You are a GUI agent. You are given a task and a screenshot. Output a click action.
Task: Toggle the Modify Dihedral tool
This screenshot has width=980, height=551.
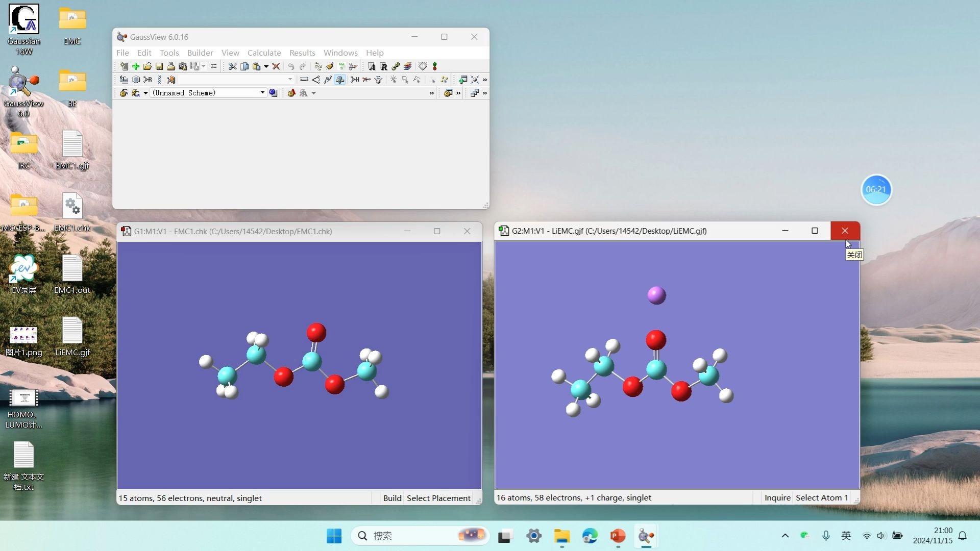(x=328, y=80)
